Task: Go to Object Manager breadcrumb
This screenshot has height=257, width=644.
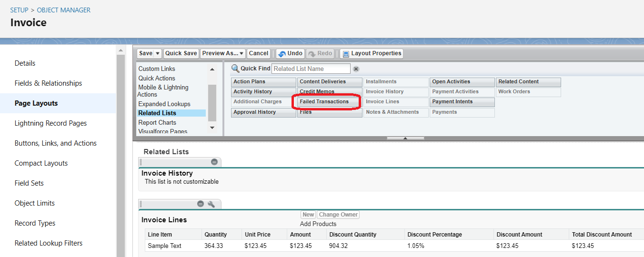Action: pyautogui.click(x=64, y=10)
